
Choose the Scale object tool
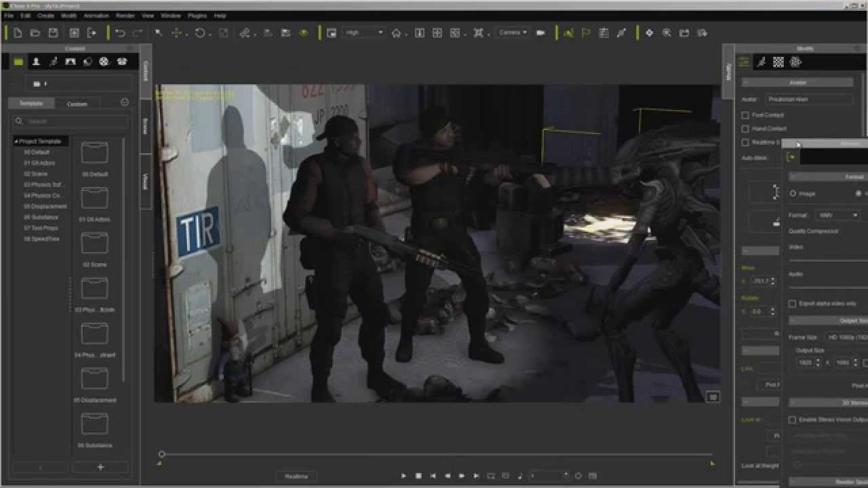223,33
